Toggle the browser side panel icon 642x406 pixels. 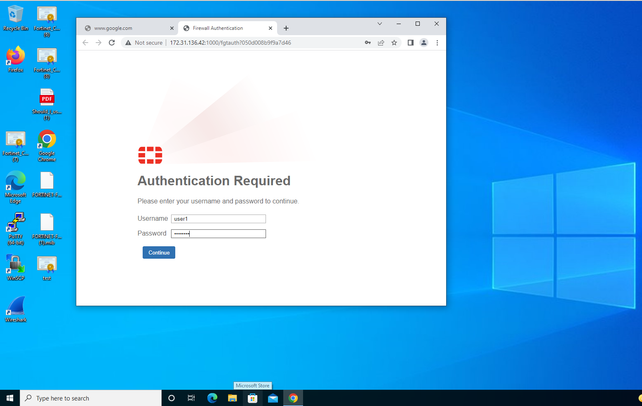click(x=410, y=43)
